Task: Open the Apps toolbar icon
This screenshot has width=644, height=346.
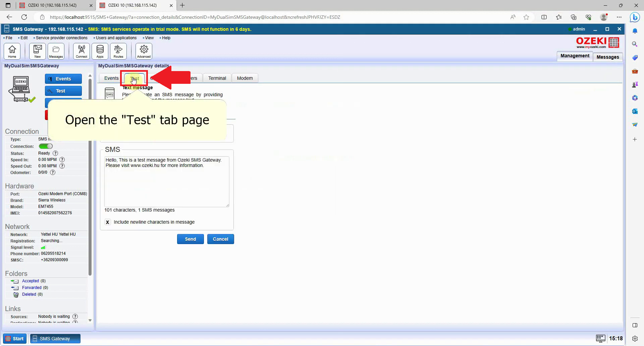Action: point(100,51)
